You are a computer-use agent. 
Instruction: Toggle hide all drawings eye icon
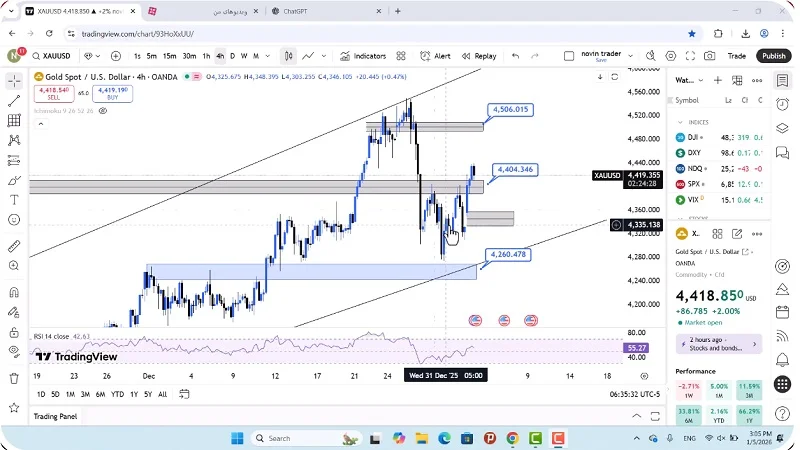click(14, 350)
